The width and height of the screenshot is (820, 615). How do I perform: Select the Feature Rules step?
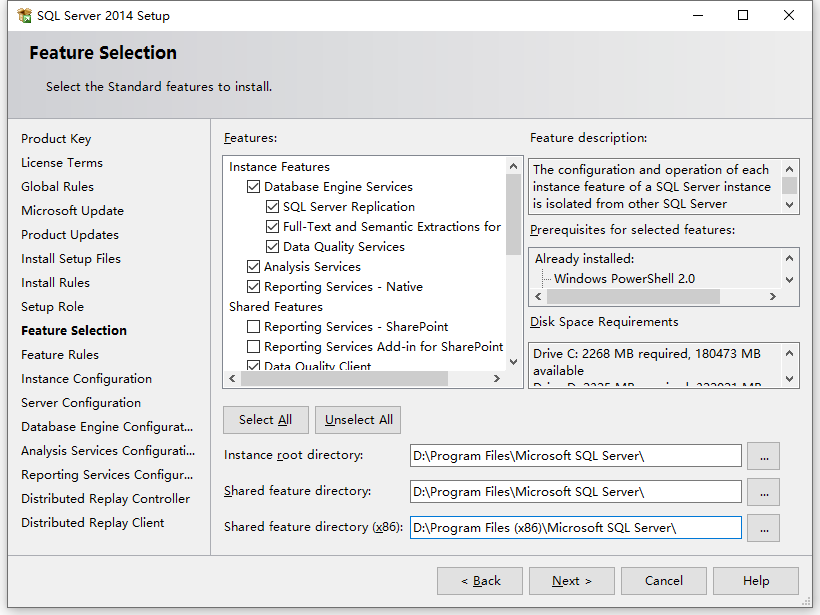tap(60, 355)
